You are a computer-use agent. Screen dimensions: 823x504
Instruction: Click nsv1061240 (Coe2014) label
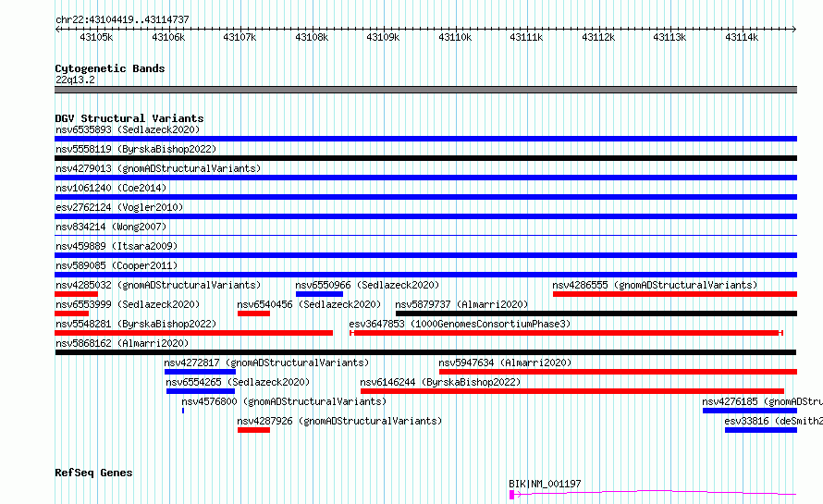click(x=111, y=188)
